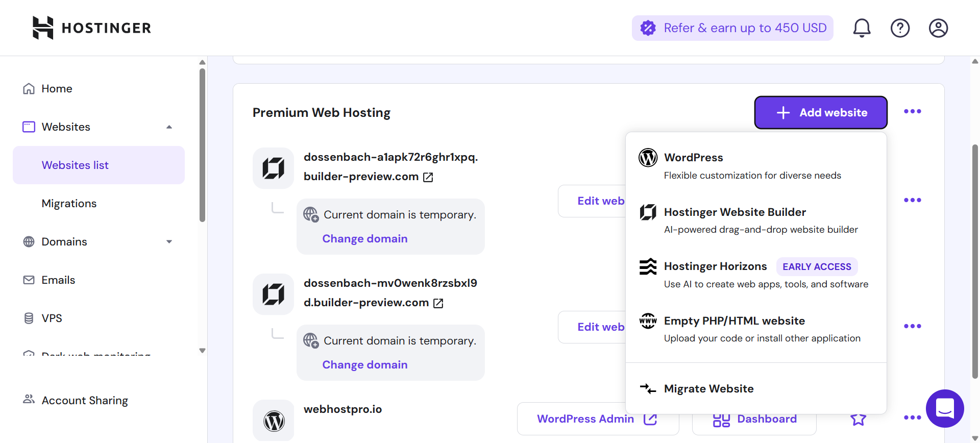The height and width of the screenshot is (443, 980).
Task: Go to Home in the sidebar
Action: (99, 89)
